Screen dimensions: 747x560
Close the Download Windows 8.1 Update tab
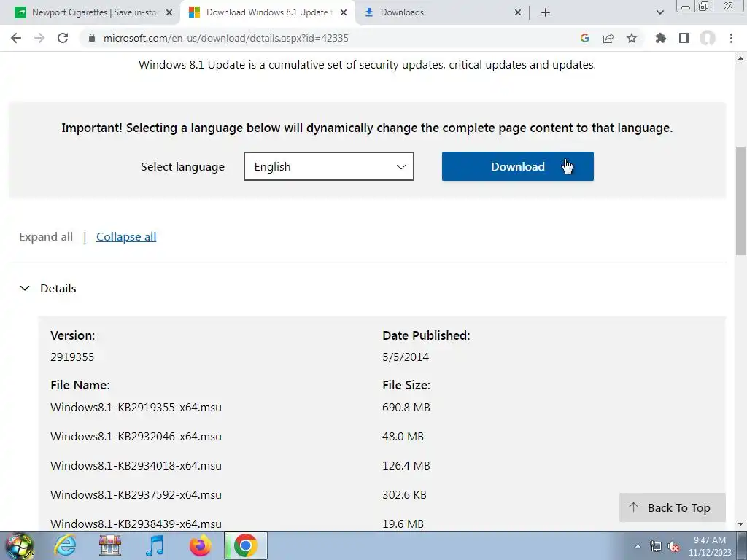pyautogui.click(x=344, y=12)
